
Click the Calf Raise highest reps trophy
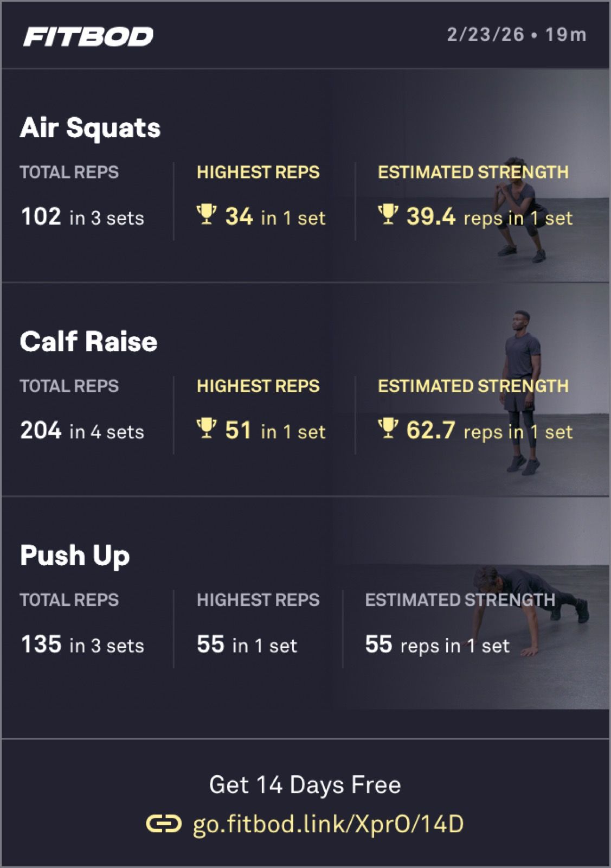pos(206,428)
